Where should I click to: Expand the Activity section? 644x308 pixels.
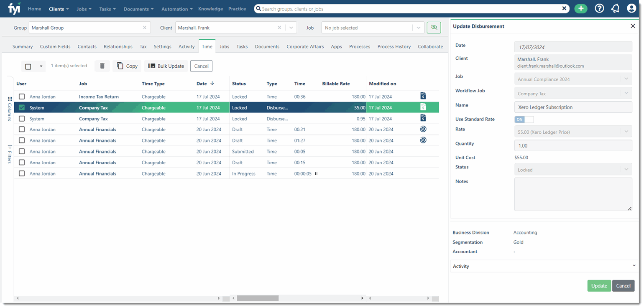634,266
